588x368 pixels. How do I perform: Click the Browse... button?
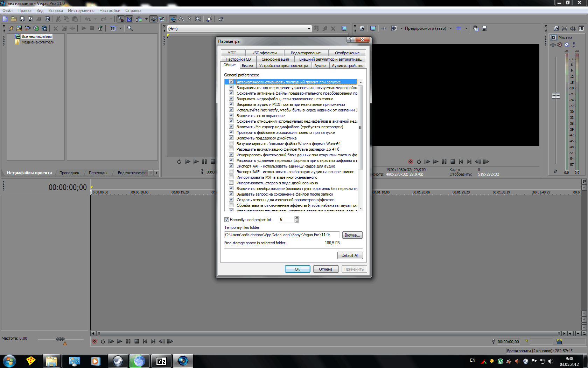(x=352, y=235)
